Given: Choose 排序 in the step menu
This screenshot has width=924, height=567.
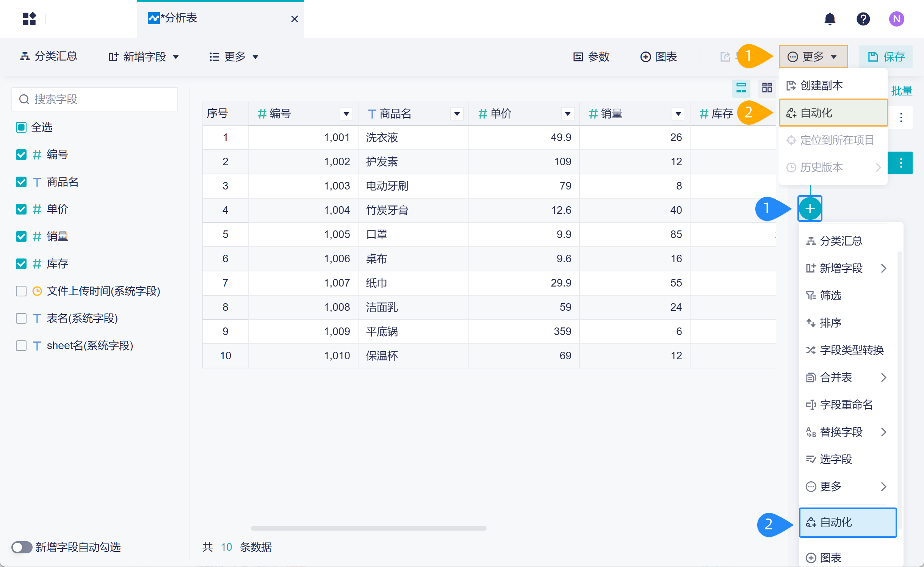Looking at the screenshot, I should [847, 323].
